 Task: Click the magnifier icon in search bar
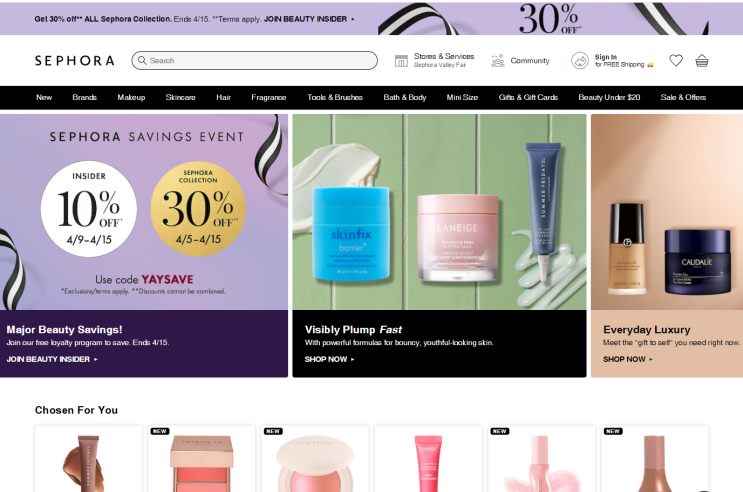142,60
